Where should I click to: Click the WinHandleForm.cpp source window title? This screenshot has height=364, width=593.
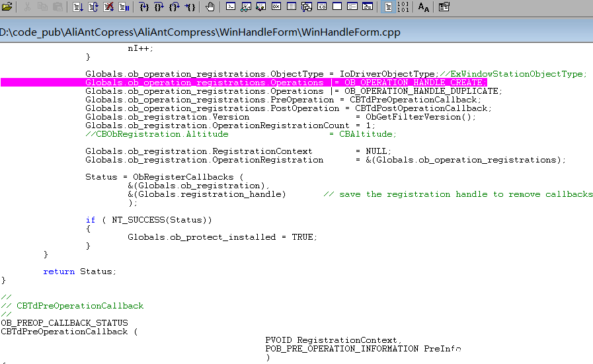200,32
